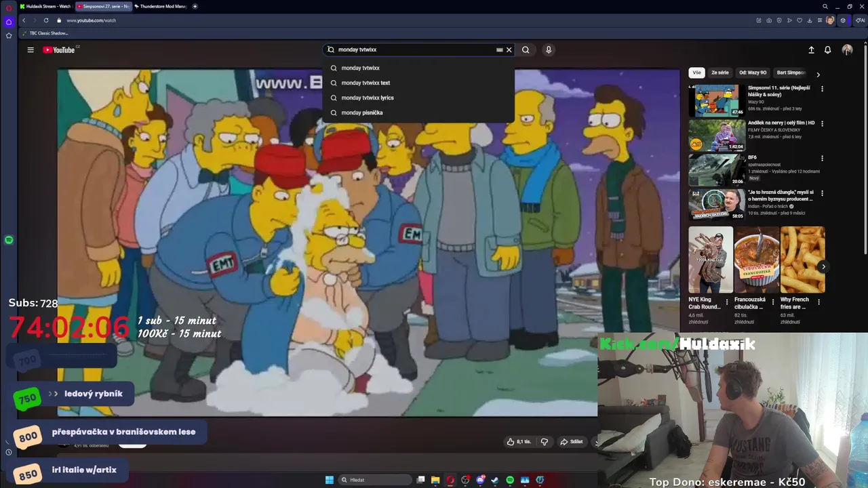The width and height of the screenshot is (868, 488).
Task: Open options menu for Simpsonovi 11. série video
Action: pos(822,89)
